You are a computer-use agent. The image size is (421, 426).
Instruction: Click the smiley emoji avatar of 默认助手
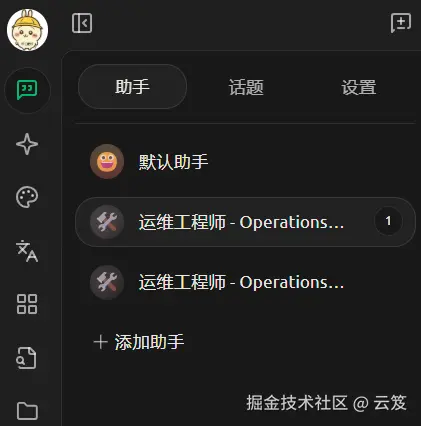pyautogui.click(x=107, y=162)
